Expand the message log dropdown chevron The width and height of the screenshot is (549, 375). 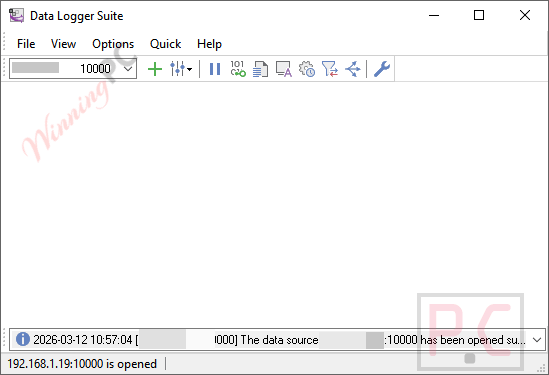(x=537, y=340)
